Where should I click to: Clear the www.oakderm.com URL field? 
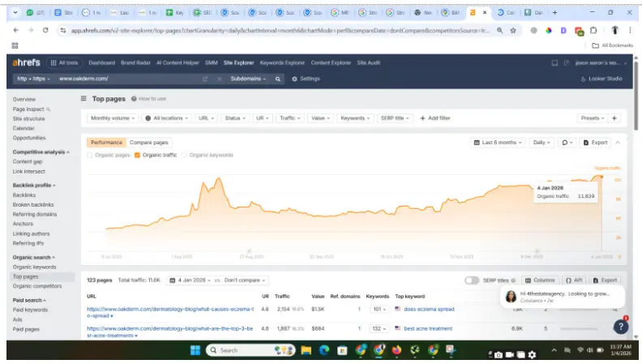tap(219, 79)
